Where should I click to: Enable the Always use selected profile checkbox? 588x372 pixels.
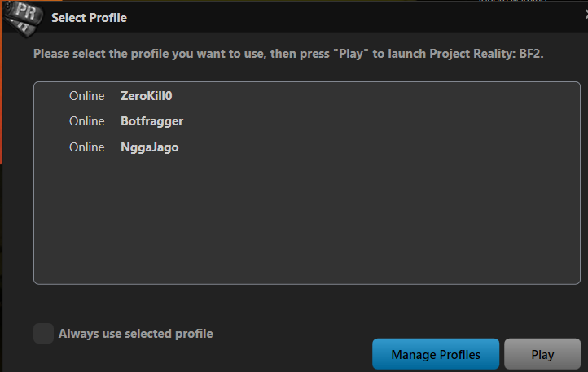[x=43, y=333]
